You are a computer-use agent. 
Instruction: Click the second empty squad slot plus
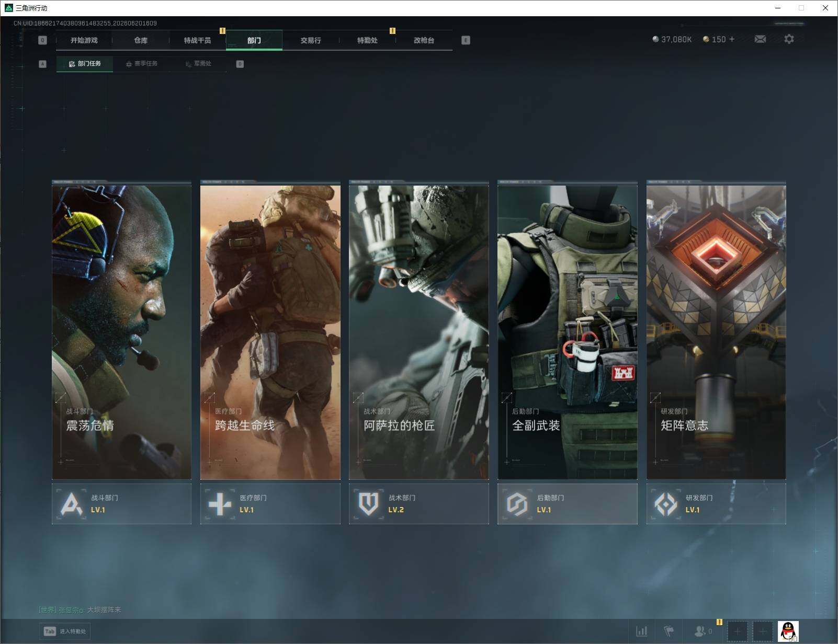(x=763, y=631)
